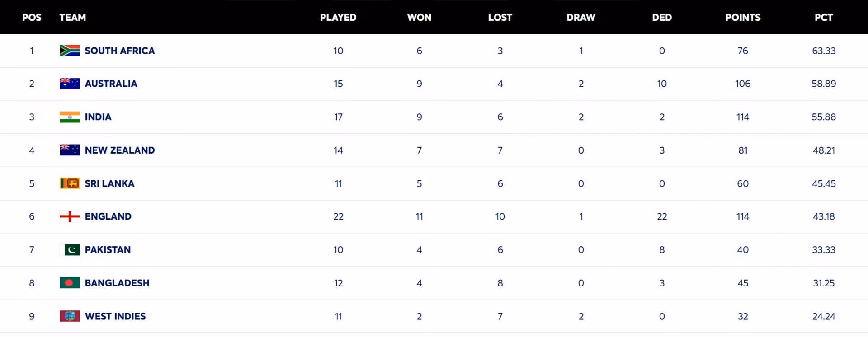This screenshot has height=337, width=868.
Task: Click the Sri Lanka flag icon
Action: pyautogui.click(x=70, y=183)
